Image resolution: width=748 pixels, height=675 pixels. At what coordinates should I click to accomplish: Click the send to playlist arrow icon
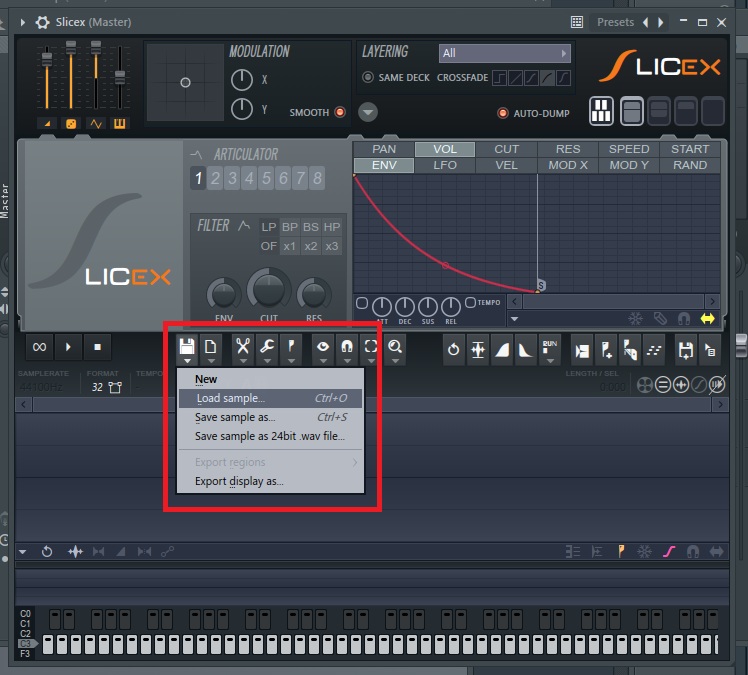click(710, 351)
